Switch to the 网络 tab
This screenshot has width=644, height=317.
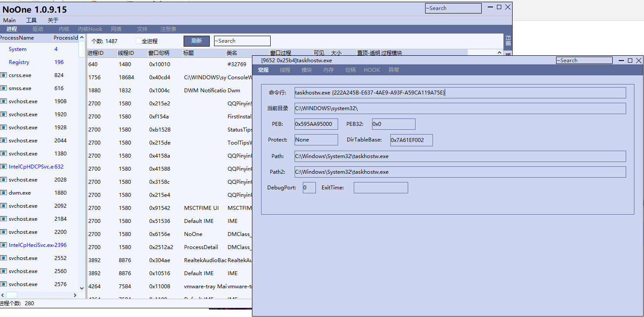(116, 29)
